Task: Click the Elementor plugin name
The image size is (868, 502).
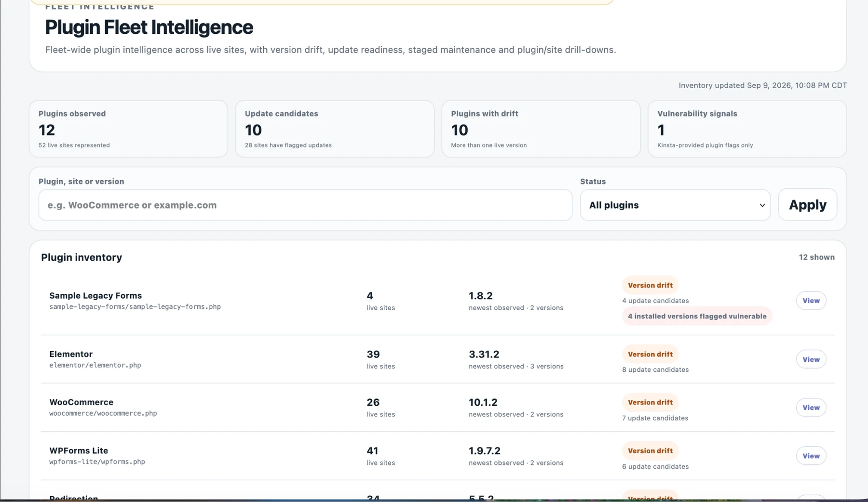Action: pos(71,354)
